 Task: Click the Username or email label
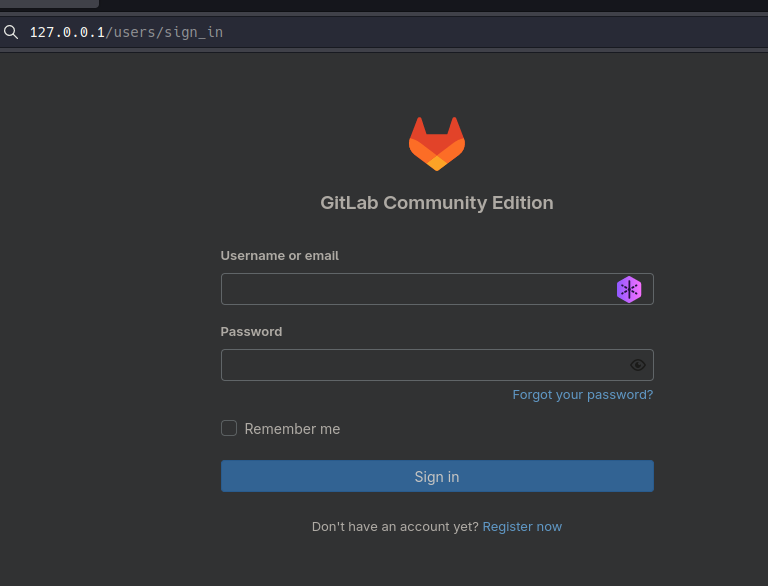[279, 256]
